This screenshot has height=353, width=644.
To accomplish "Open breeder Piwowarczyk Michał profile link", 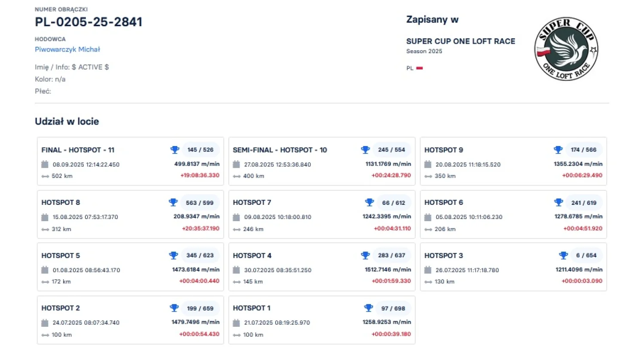I will [67, 49].
